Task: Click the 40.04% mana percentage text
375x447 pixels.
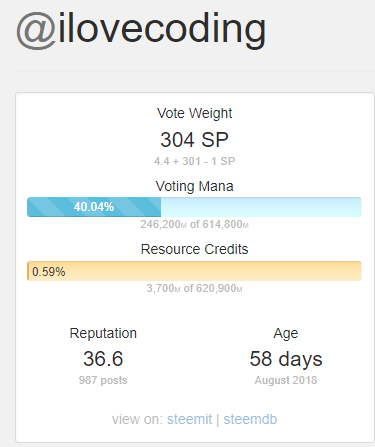Action: coord(94,207)
